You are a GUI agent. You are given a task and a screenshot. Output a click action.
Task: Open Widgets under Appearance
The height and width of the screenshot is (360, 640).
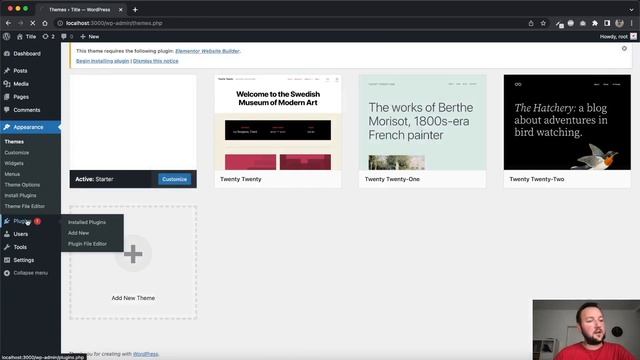point(14,163)
